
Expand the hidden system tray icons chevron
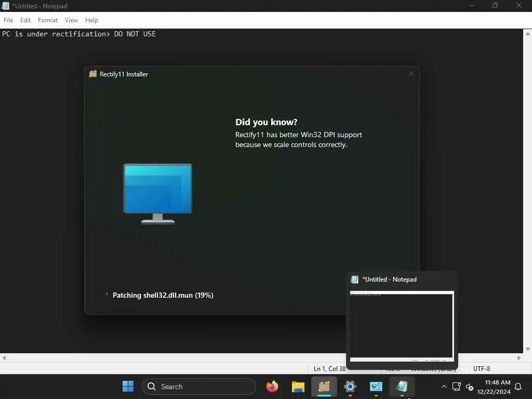[444, 387]
